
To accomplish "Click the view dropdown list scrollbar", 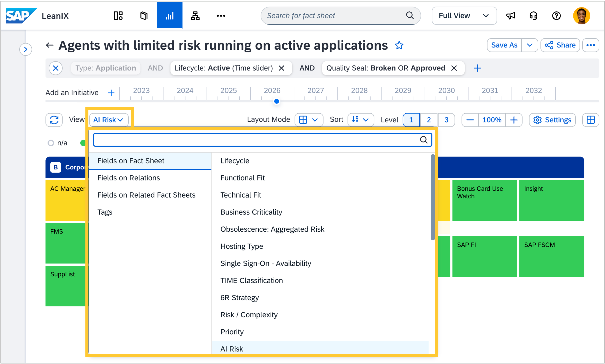I will (x=433, y=197).
